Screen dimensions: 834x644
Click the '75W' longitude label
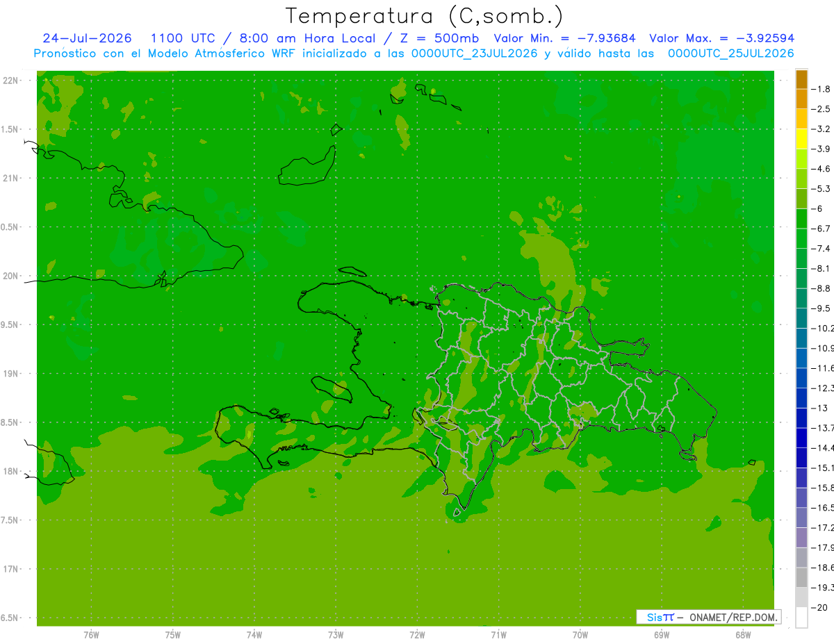click(x=172, y=635)
